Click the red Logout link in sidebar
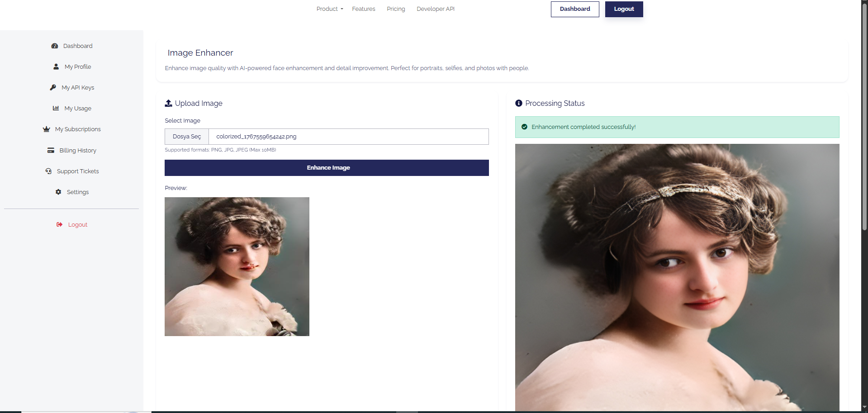 (78, 225)
